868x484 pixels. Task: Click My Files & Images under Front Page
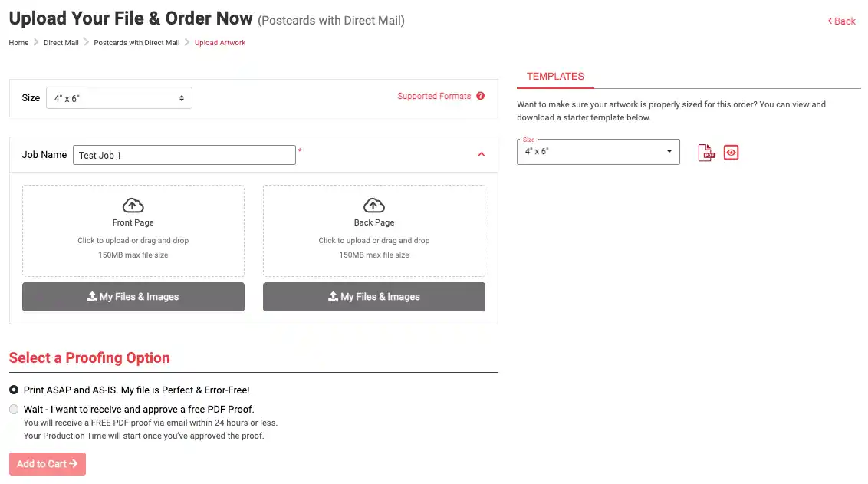coord(133,297)
